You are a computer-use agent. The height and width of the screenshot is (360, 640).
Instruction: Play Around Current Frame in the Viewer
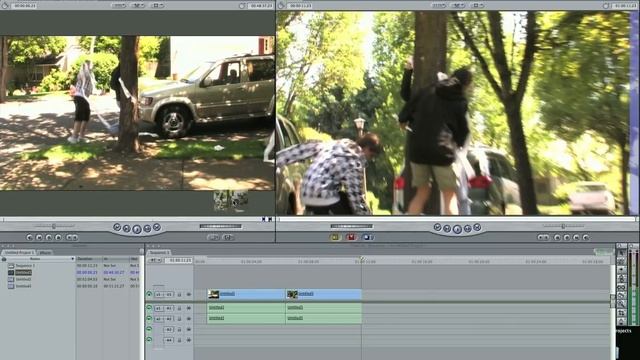pos(147,229)
